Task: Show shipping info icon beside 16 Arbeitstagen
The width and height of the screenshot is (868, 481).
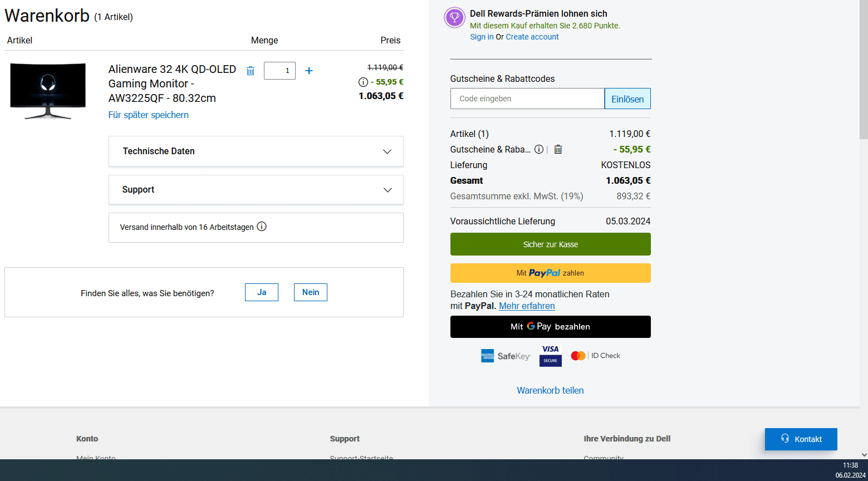Action: [262, 227]
